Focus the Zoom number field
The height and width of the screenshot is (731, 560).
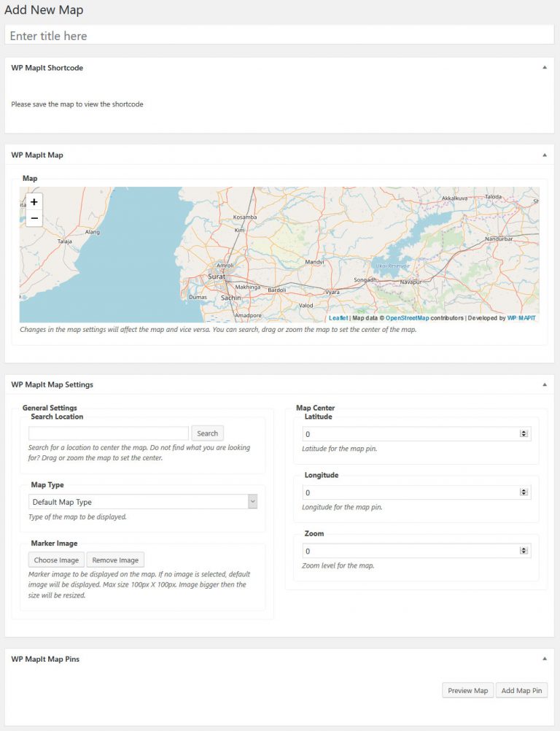pos(416,551)
